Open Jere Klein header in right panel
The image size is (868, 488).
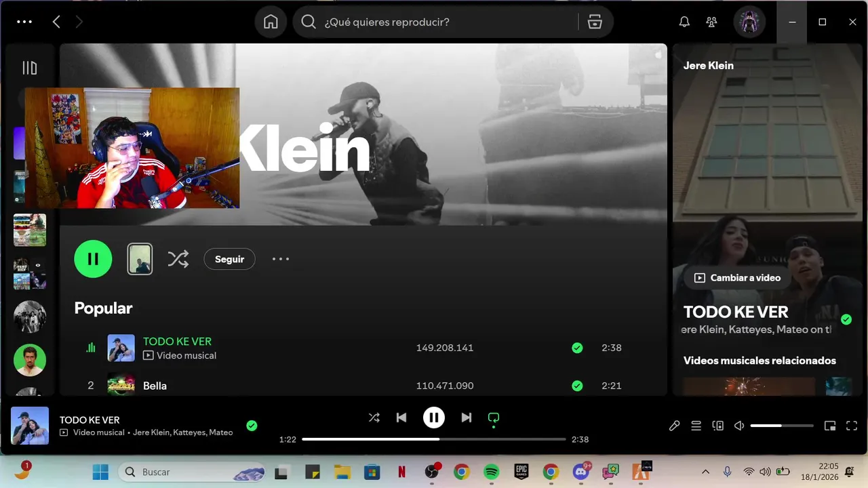coord(708,66)
